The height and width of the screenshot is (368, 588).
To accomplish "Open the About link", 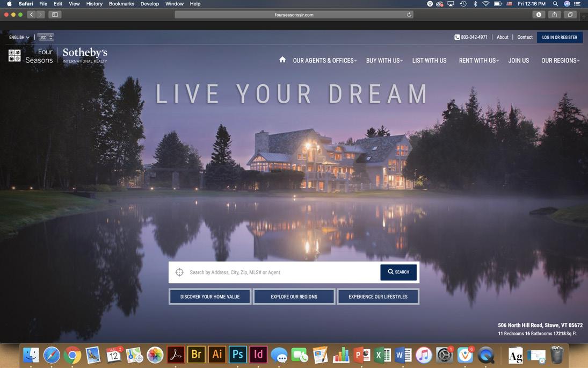I will (503, 37).
